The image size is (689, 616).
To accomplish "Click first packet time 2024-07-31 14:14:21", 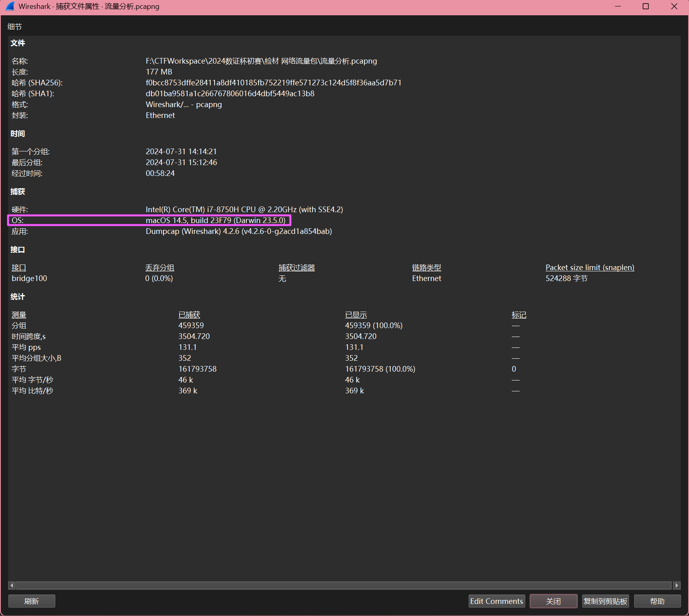I will click(x=181, y=151).
